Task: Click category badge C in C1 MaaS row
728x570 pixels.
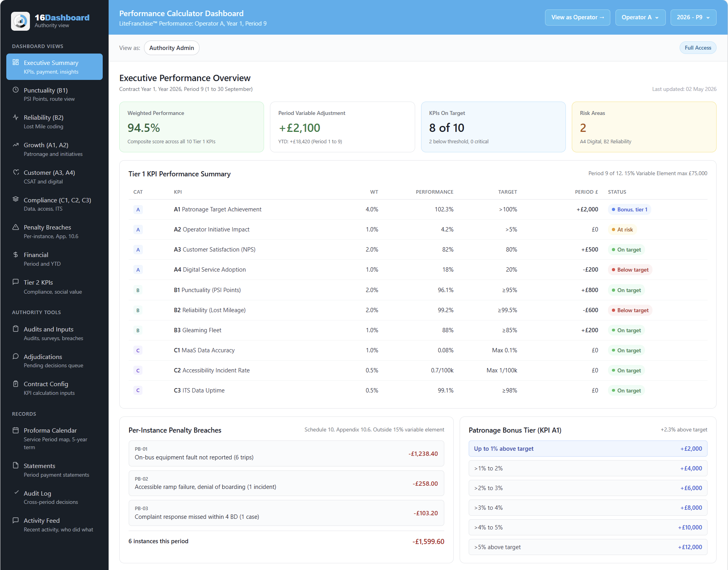Action: tap(138, 350)
